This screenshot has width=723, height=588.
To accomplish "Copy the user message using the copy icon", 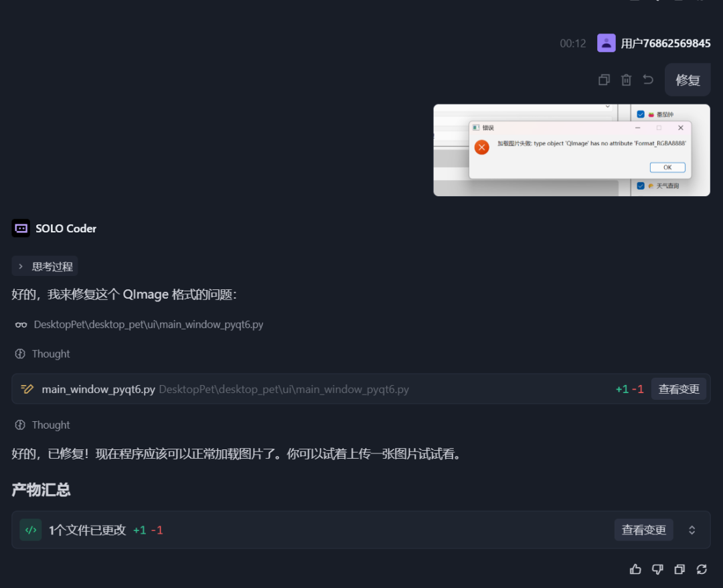I will [603, 79].
